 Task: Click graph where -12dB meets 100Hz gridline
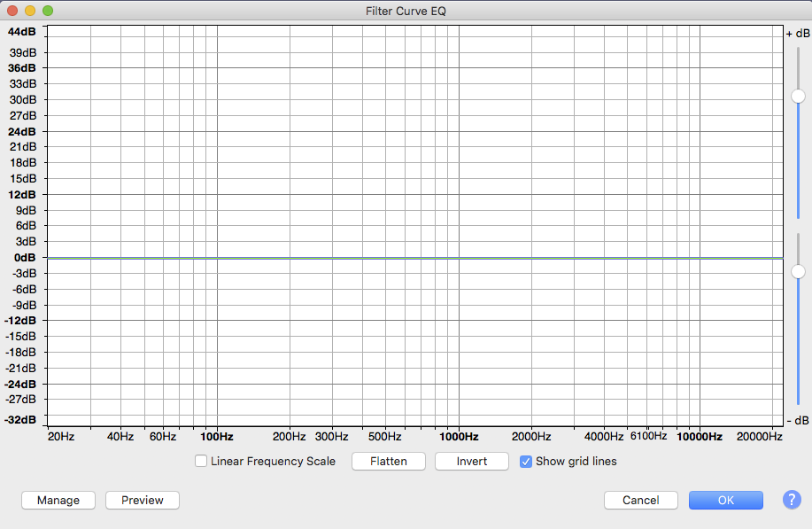217,320
